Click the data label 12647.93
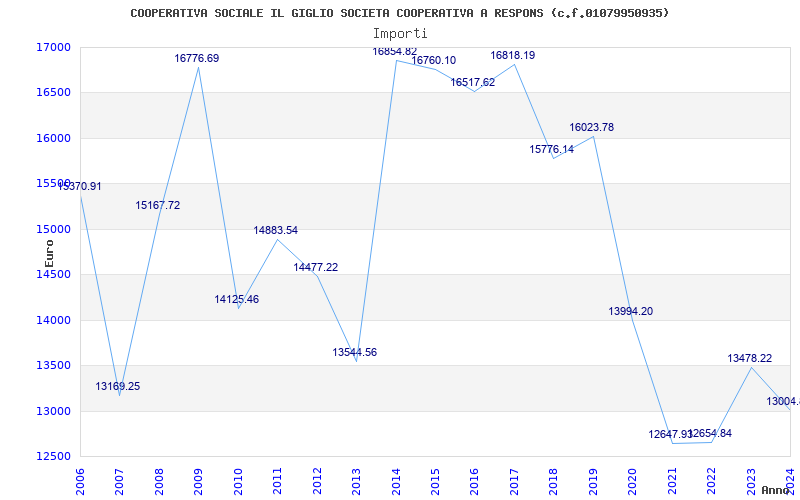Viewport: 800px width, 500px height. click(x=670, y=434)
